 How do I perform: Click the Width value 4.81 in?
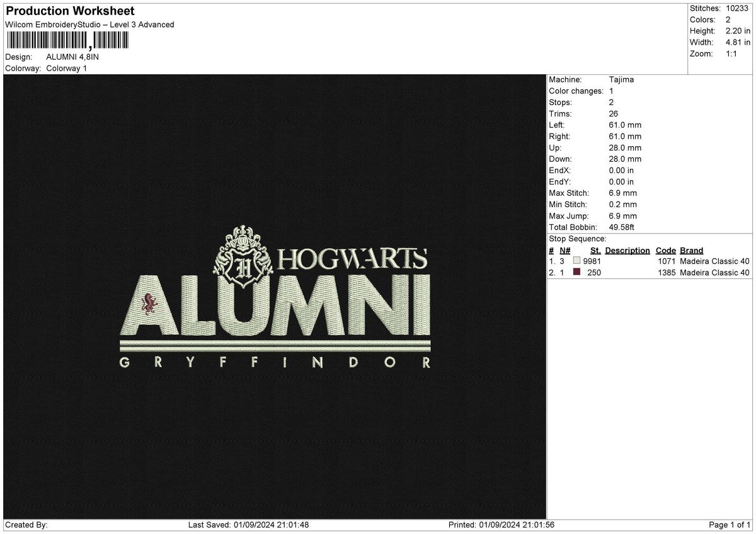[x=738, y=42]
